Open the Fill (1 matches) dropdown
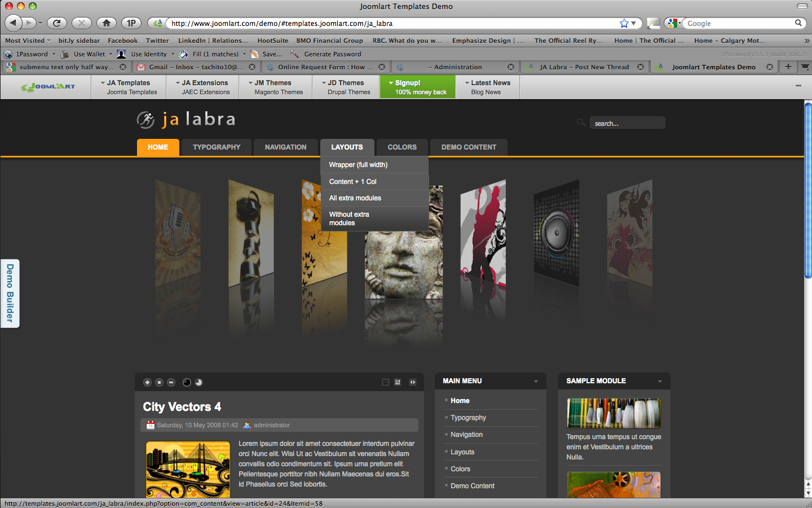 [x=244, y=54]
